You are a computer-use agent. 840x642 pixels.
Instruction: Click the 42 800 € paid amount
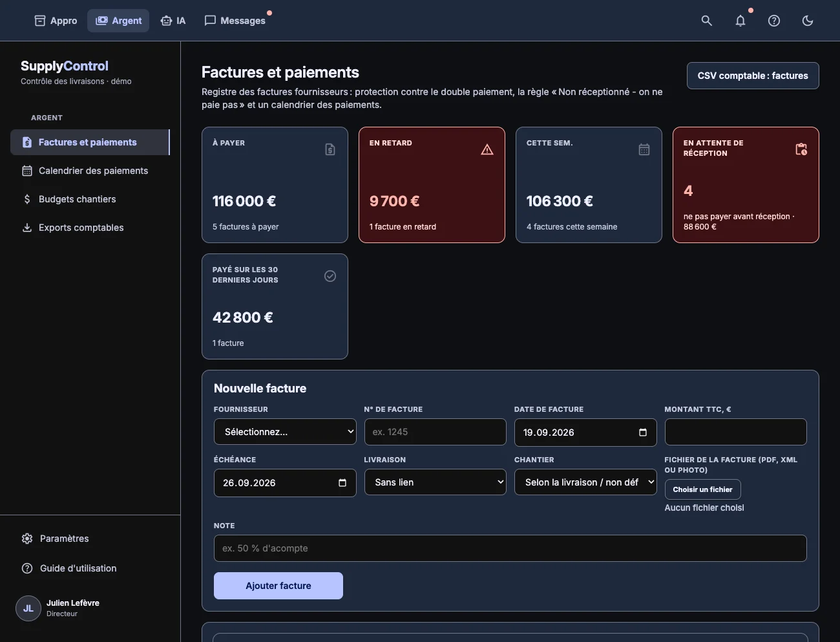point(243,317)
